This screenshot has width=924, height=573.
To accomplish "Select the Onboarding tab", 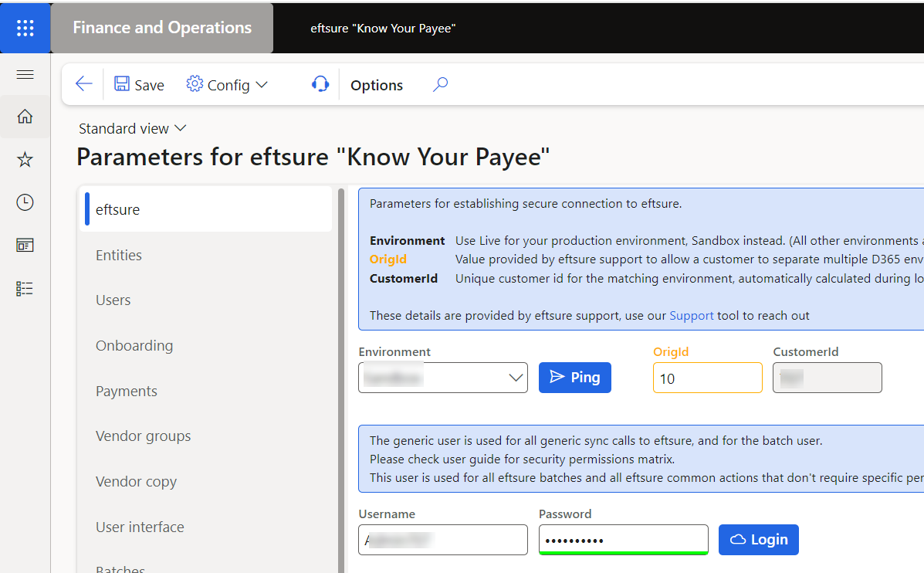I will click(x=205, y=345).
